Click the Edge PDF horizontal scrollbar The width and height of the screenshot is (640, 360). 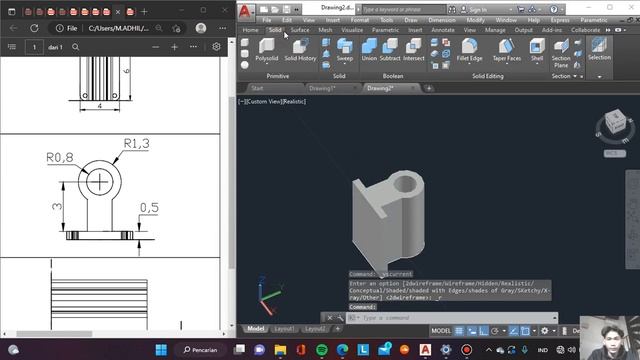[x=54, y=333]
